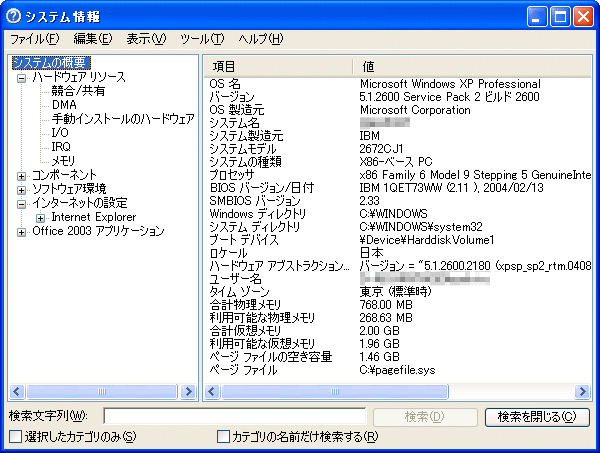Click the OS 名 row
Viewport: 600px width, 453px height.
[x=398, y=84]
